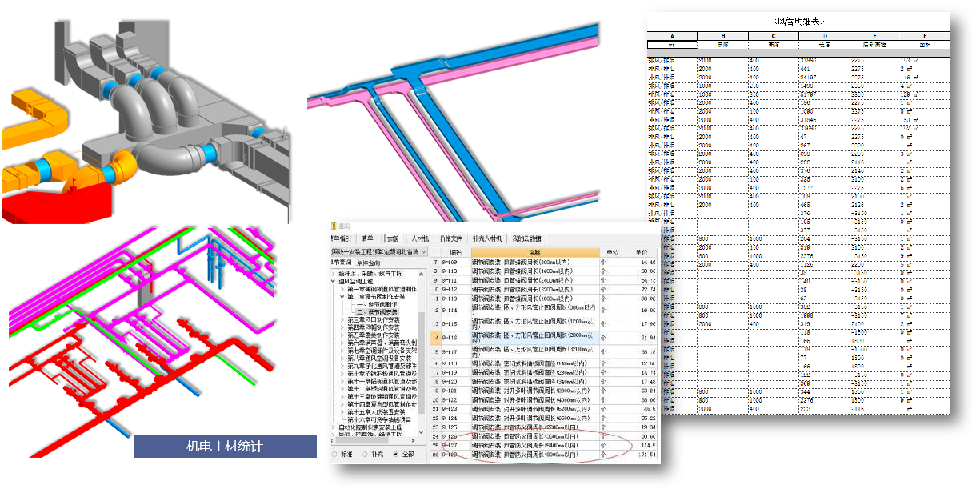
Task: Click column F header in the duct schedule
Action: [x=925, y=36]
